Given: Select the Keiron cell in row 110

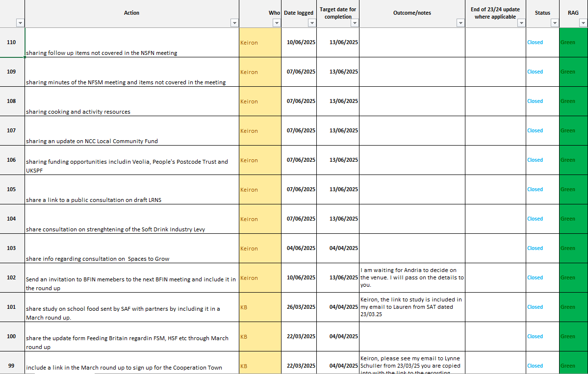Looking at the screenshot, I should pos(260,42).
